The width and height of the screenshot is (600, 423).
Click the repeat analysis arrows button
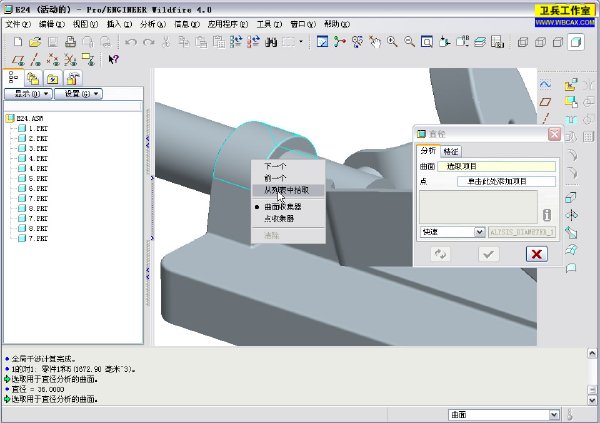click(x=440, y=254)
